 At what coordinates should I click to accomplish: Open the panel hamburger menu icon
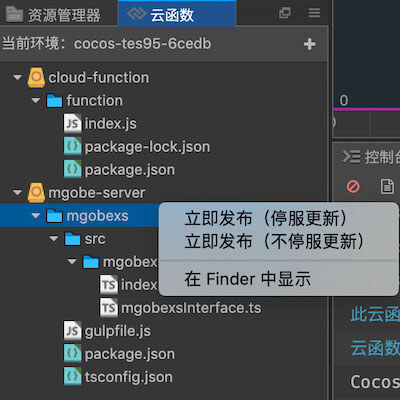pos(314,13)
